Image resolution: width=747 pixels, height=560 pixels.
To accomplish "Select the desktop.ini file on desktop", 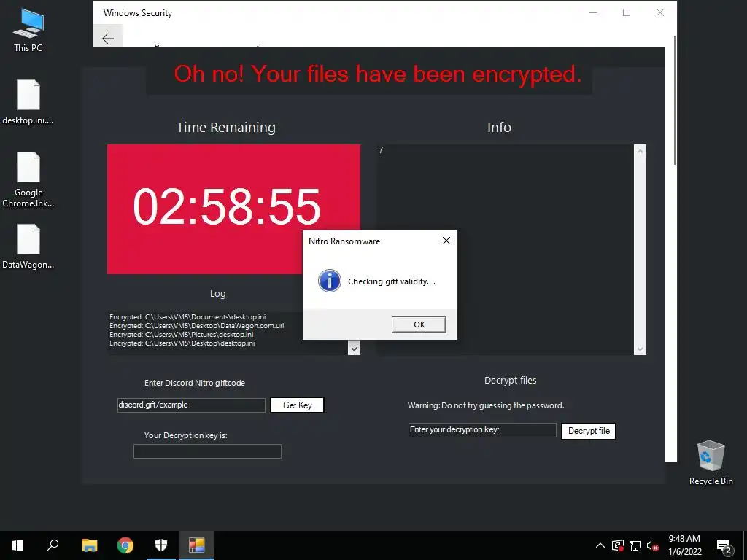I will [x=28, y=102].
